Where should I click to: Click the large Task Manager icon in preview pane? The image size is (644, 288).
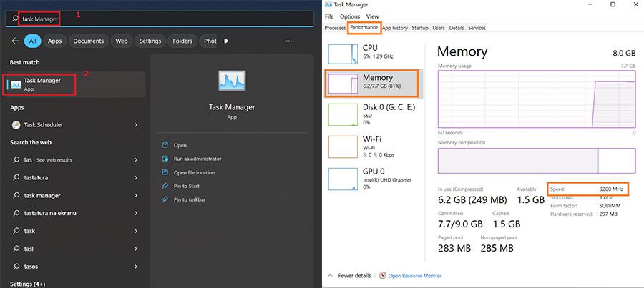coord(232,81)
